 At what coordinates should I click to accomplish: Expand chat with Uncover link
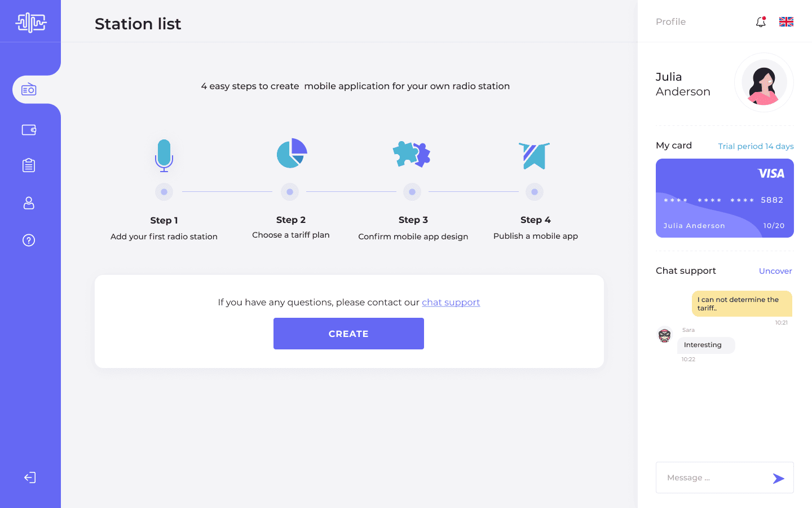pyautogui.click(x=775, y=271)
